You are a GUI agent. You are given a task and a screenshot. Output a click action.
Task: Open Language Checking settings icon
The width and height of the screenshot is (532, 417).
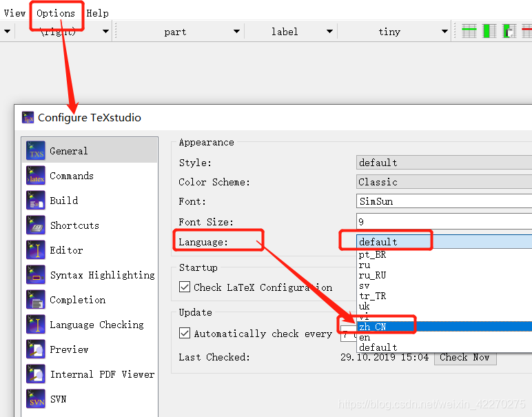tap(36, 324)
